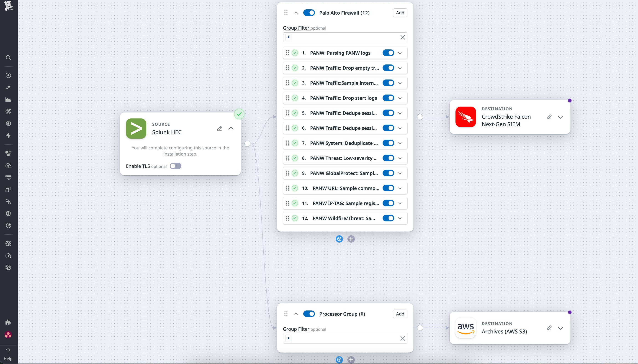638x364 pixels.
Task: Open the analytics chart icon in sidebar
Action: [8, 99]
